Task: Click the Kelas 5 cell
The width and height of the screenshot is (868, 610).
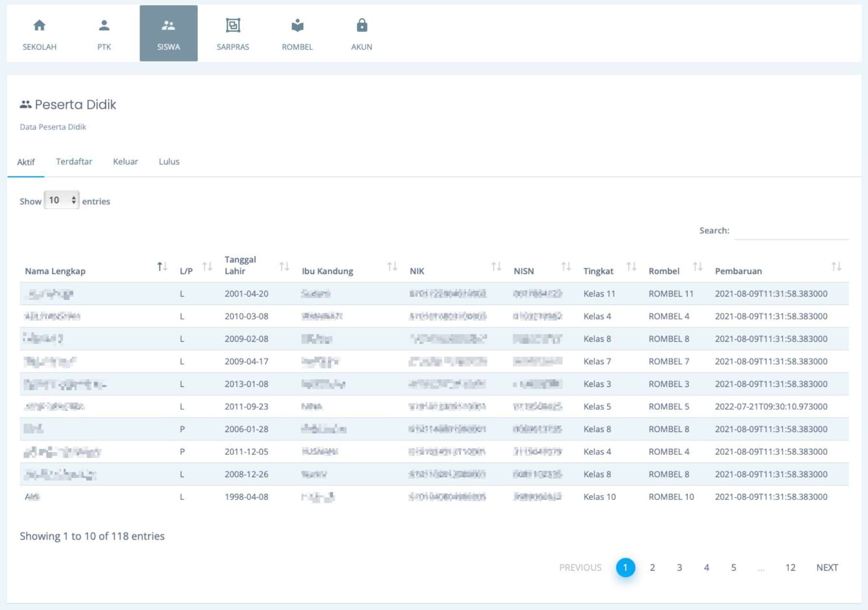Action: 597,406
